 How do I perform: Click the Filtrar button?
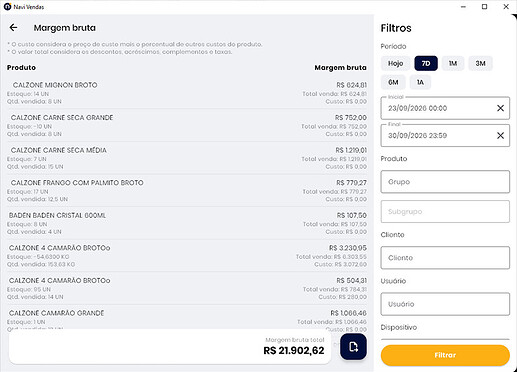445,355
